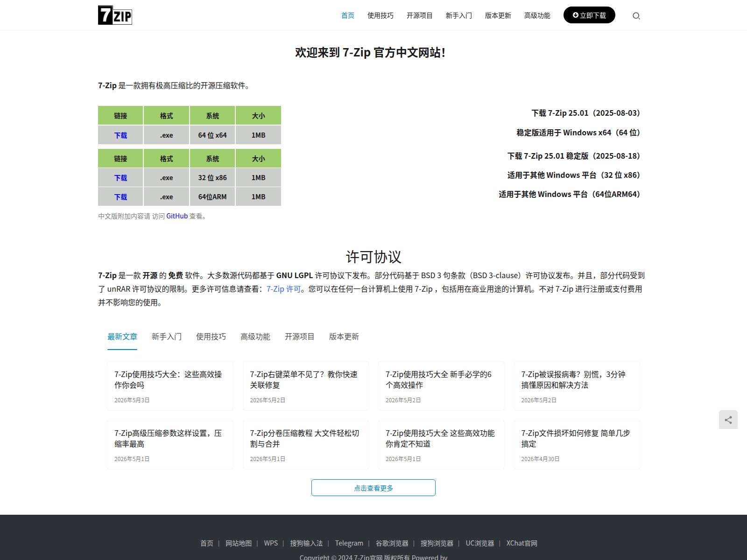
Task: Open article 7-Zip文件损坏如何修复
Action: [576, 438]
